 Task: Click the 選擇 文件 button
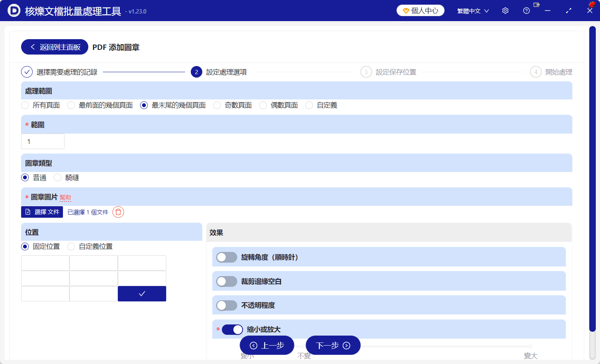coord(42,212)
